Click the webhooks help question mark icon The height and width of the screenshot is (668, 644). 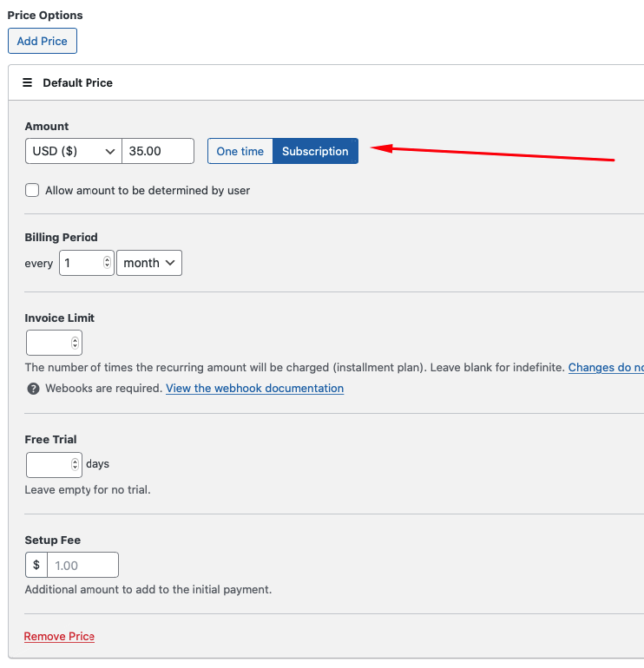coord(33,389)
